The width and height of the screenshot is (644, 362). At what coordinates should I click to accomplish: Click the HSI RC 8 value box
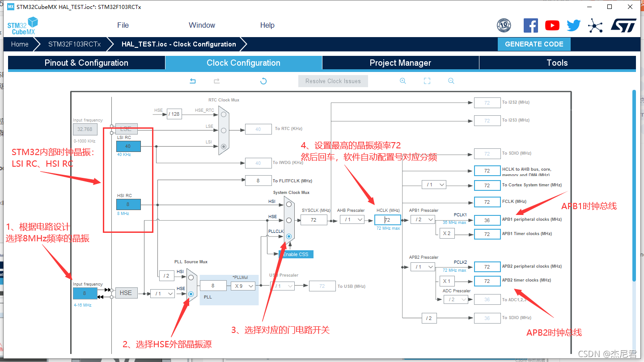click(128, 204)
